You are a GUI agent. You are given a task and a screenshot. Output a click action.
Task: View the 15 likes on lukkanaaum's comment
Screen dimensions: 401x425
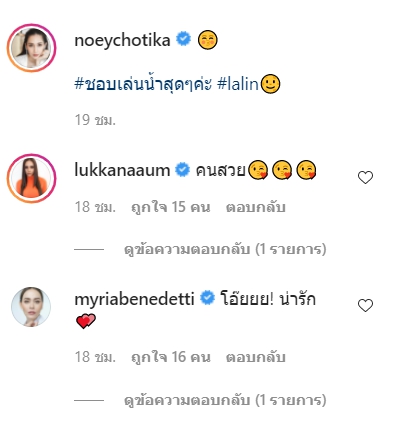click(171, 207)
